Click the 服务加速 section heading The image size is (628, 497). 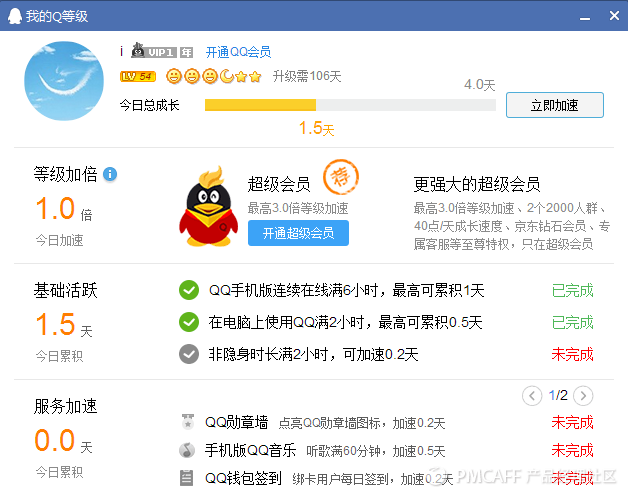click(x=65, y=406)
